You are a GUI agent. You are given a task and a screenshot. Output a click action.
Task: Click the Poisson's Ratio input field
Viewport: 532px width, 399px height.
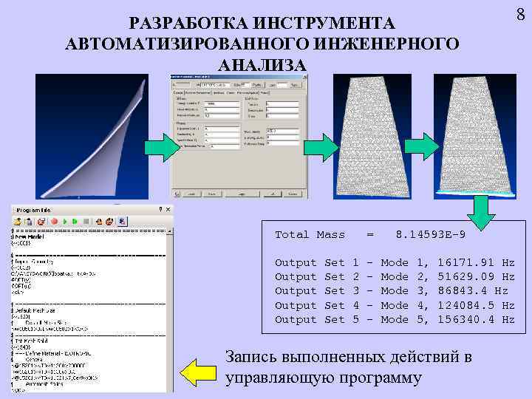pos(222,116)
